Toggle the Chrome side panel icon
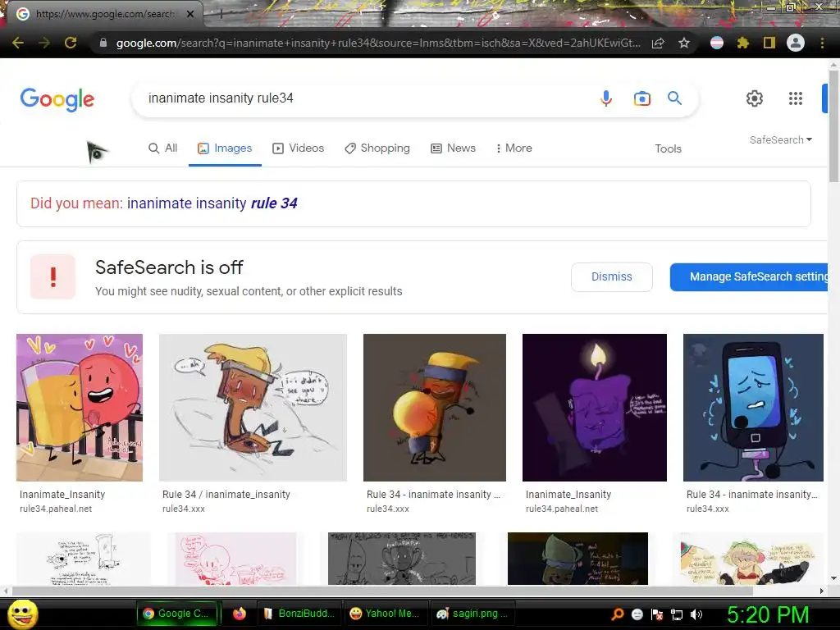 [769, 43]
